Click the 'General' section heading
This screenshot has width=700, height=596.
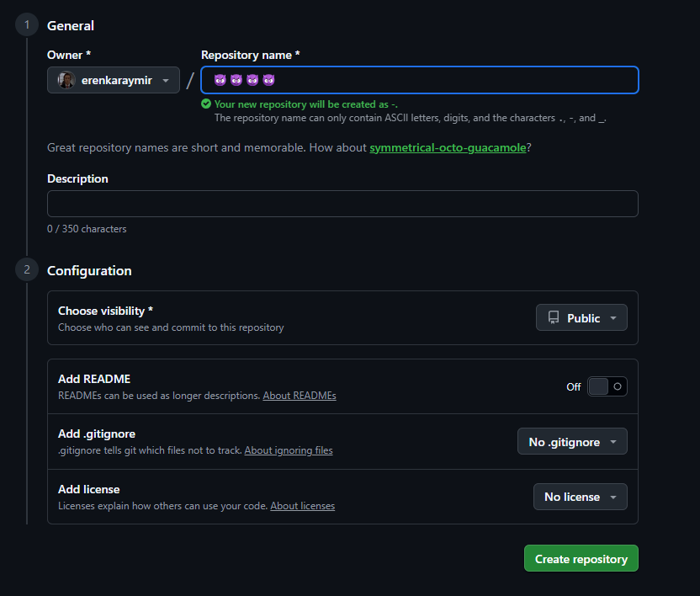click(x=71, y=25)
